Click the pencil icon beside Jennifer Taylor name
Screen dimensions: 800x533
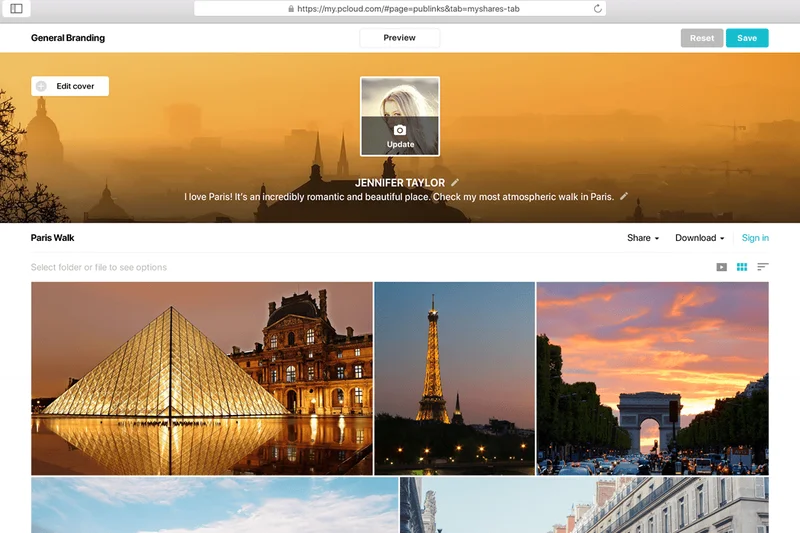coord(455,183)
